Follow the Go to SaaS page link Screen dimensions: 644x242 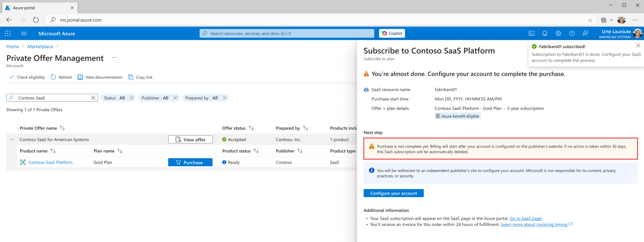[x=525, y=219]
